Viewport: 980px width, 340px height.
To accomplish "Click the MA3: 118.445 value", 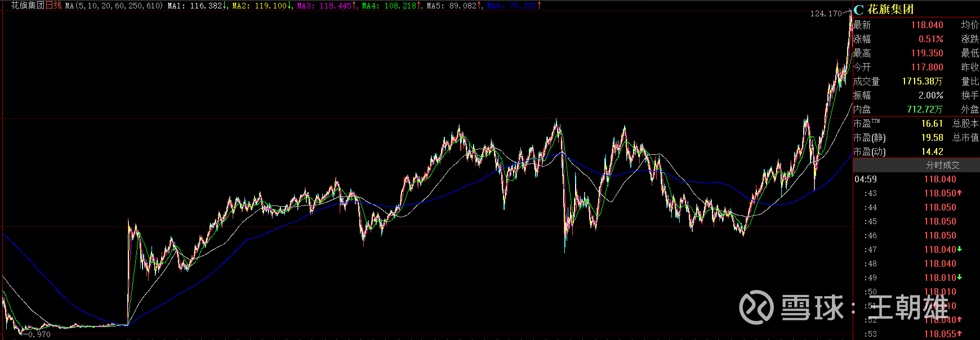I will pyautogui.click(x=327, y=6).
